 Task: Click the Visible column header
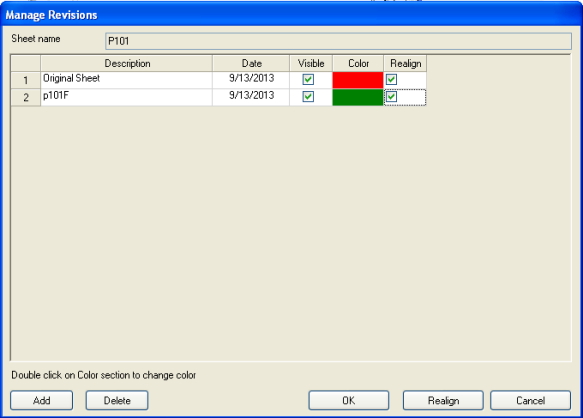[311, 63]
